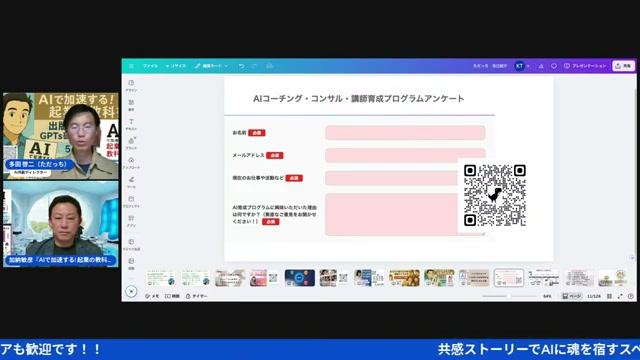Open the ブランド panel in the sidebar
The image size is (640, 360).
click(131, 144)
